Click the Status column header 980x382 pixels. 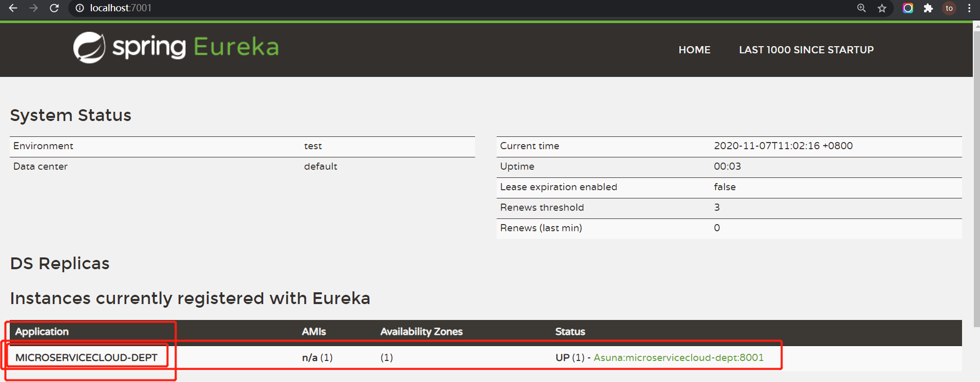tap(570, 332)
